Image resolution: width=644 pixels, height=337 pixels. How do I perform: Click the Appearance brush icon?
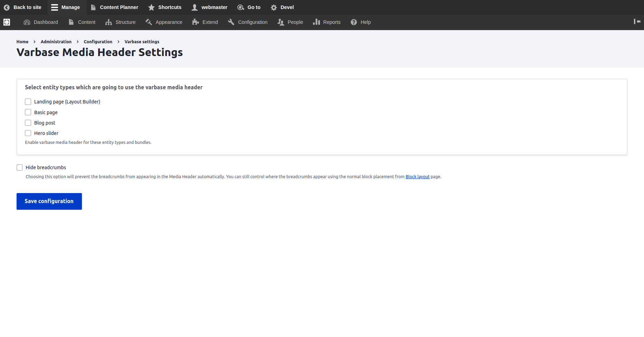(149, 22)
